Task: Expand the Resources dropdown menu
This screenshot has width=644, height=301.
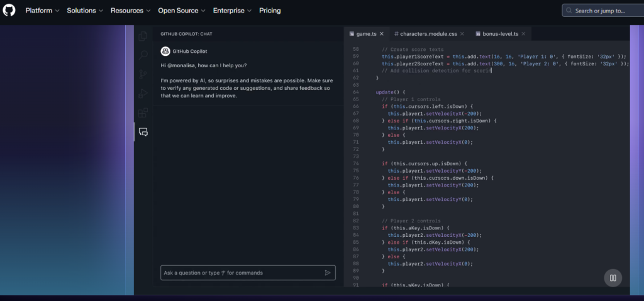Action: pos(131,11)
